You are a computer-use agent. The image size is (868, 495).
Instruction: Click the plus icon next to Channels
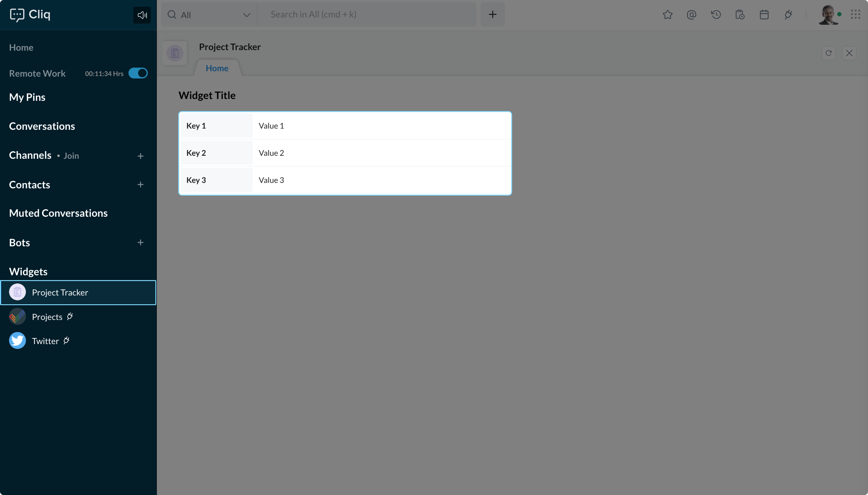click(x=140, y=156)
